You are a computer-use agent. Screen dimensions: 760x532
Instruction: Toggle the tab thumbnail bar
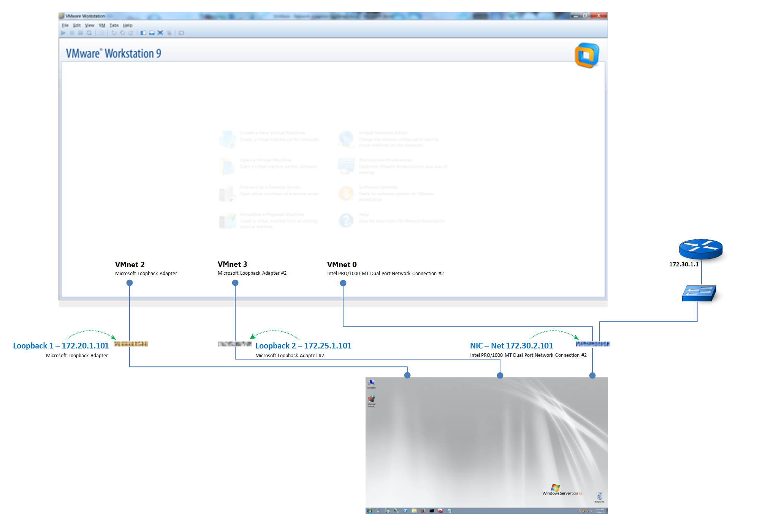point(152,33)
